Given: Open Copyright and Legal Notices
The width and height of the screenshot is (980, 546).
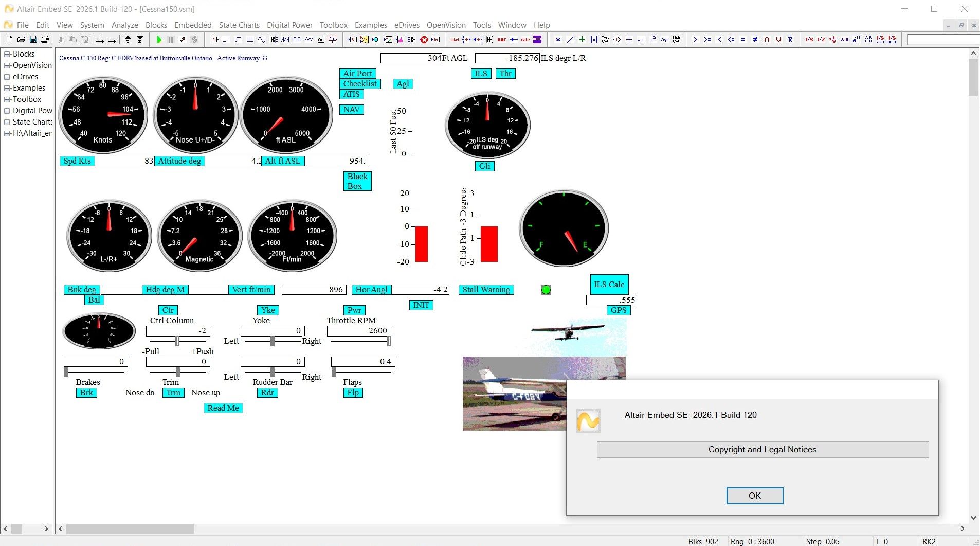Looking at the screenshot, I should tap(763, 449).
